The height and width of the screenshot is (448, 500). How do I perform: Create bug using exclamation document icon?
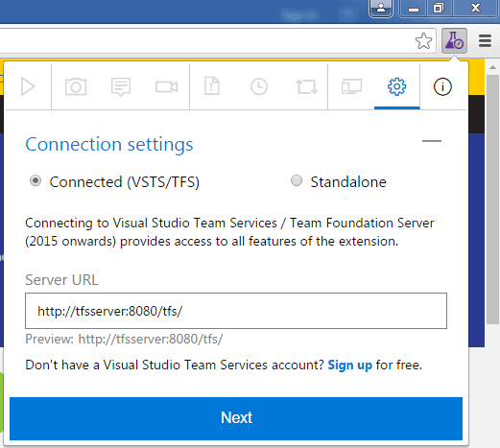click(212, 86)
